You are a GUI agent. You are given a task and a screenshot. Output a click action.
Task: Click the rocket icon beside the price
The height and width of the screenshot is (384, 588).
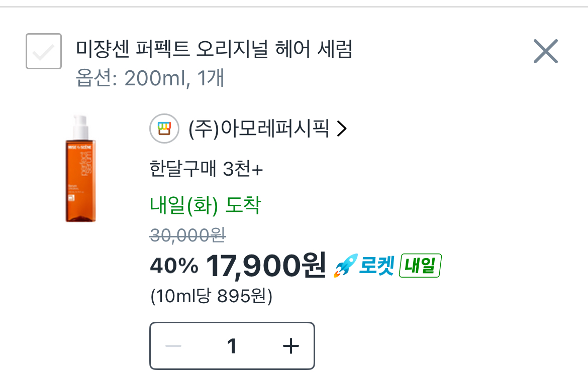click(x=345, y=266)
